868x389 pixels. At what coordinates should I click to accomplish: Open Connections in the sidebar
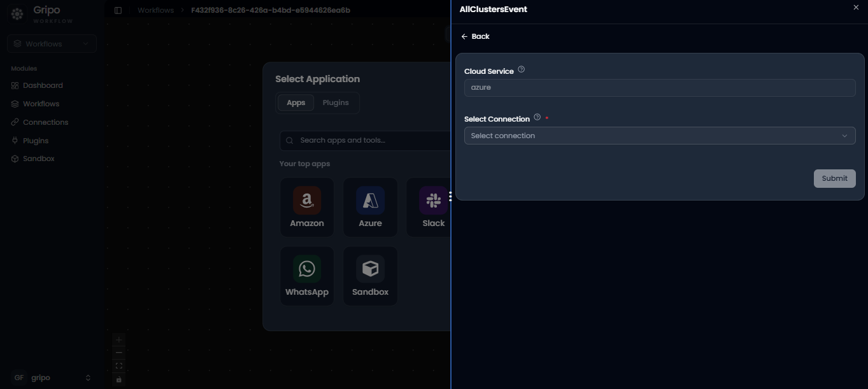45,122
